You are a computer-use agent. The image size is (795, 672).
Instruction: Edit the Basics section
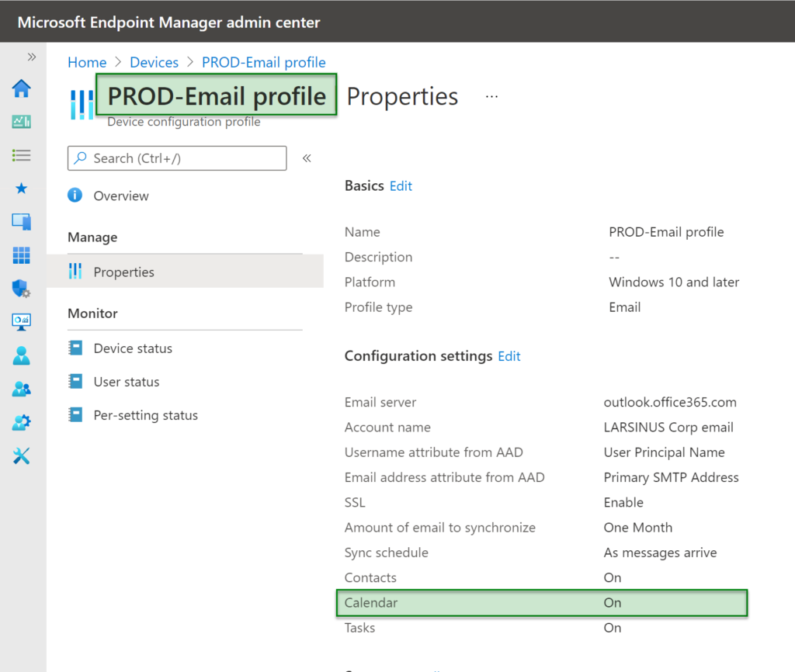[x=401, y=186]
